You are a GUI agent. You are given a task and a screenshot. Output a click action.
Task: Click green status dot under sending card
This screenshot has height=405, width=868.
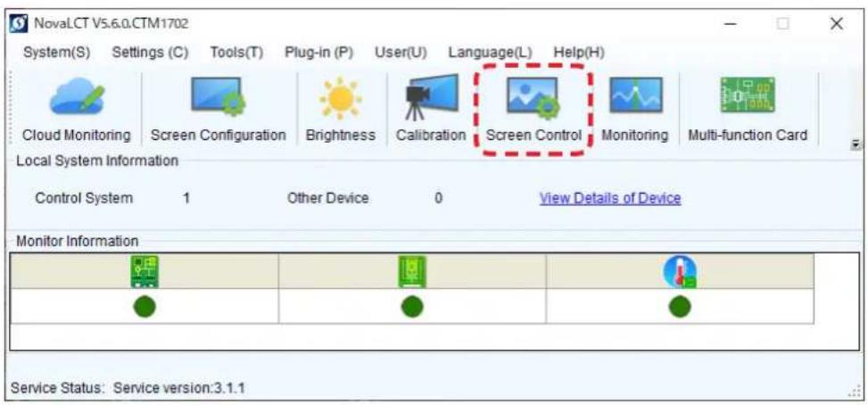145,307
